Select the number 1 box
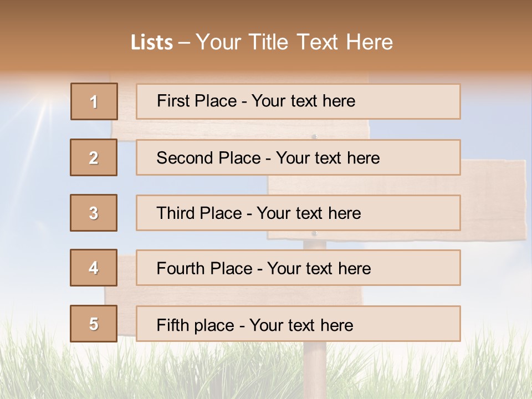 (x=94, y=101)
